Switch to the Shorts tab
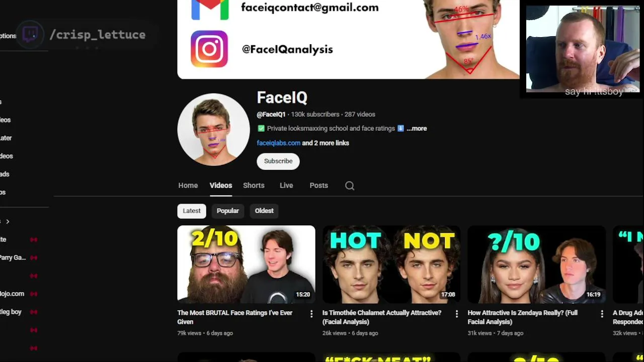This screenshot has width=644, height=362. tap(254, 186)
